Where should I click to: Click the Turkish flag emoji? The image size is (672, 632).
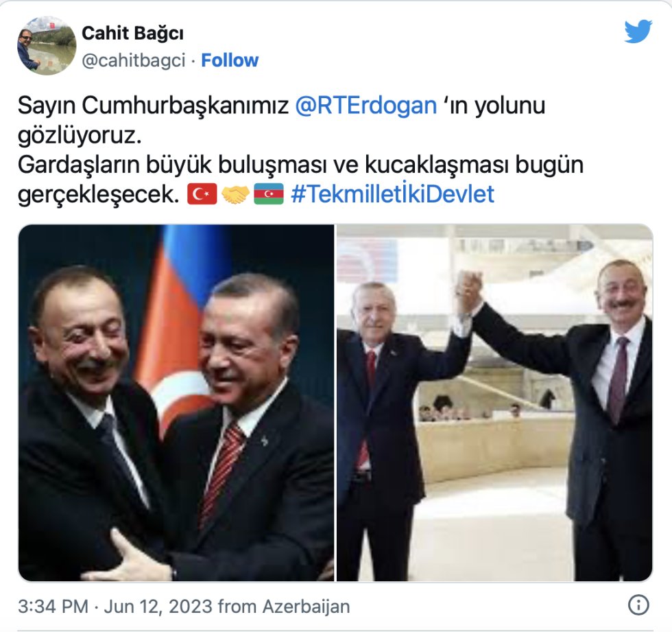tap(202, 194)
